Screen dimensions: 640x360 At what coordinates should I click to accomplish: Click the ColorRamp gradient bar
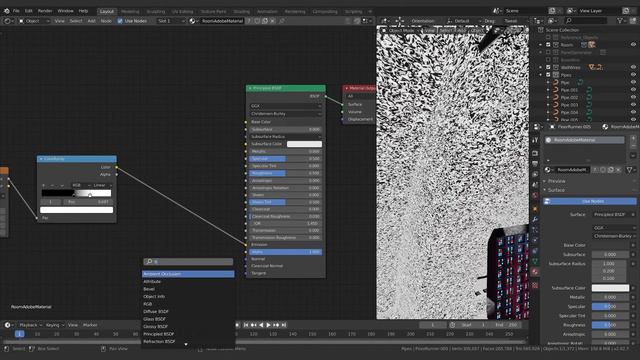[x=76, y=193]
